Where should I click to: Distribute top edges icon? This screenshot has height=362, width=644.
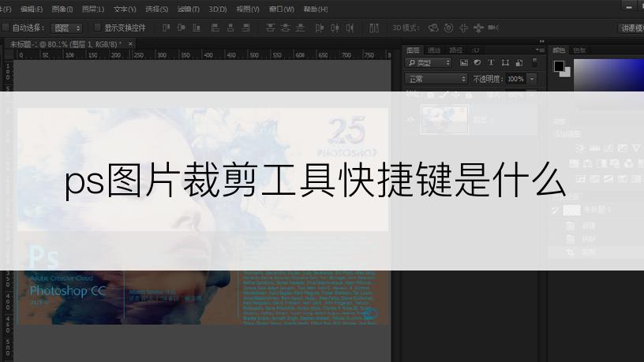pos(270,28)
